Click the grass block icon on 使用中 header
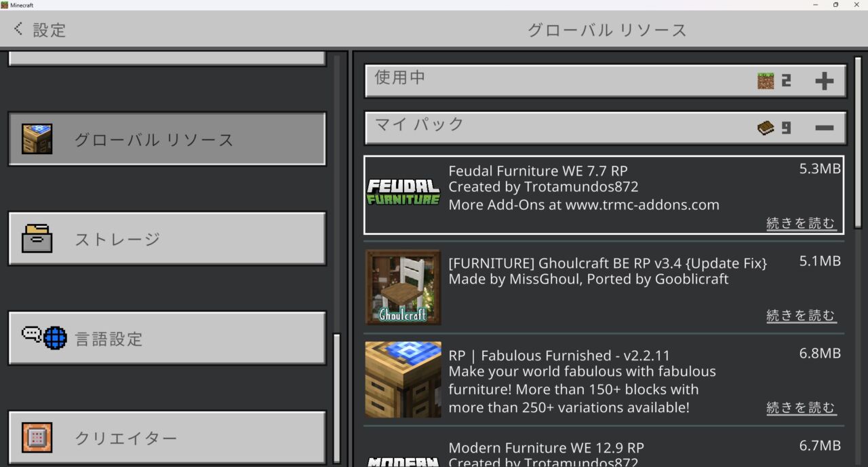This screenshot has height=467, width=868. pyautogui.click(x=767, y=80)
